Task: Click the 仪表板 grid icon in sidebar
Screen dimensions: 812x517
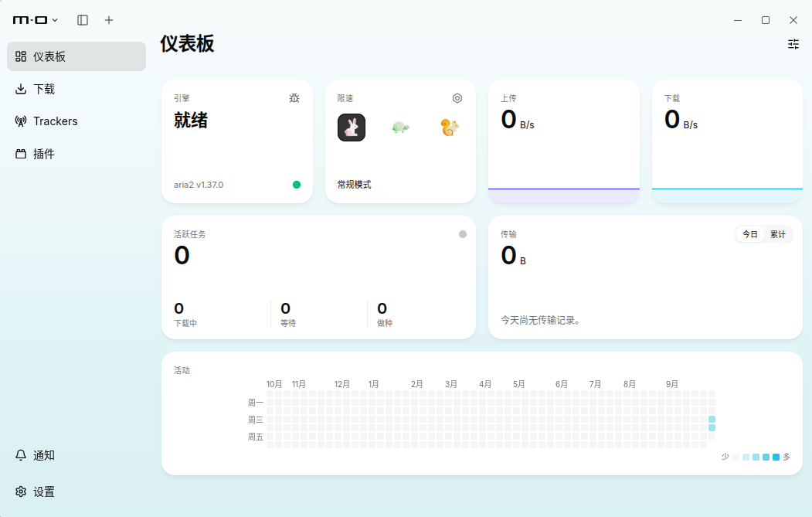Action: point(21,56)
